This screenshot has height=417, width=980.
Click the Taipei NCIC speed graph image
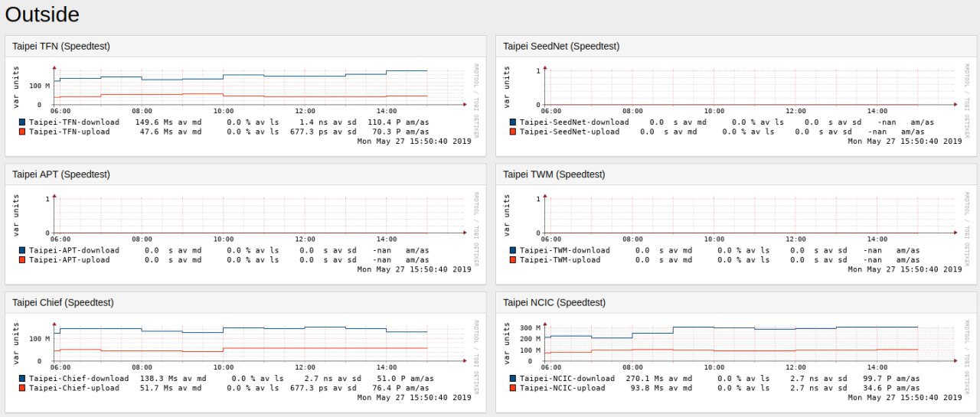(737, 361)
